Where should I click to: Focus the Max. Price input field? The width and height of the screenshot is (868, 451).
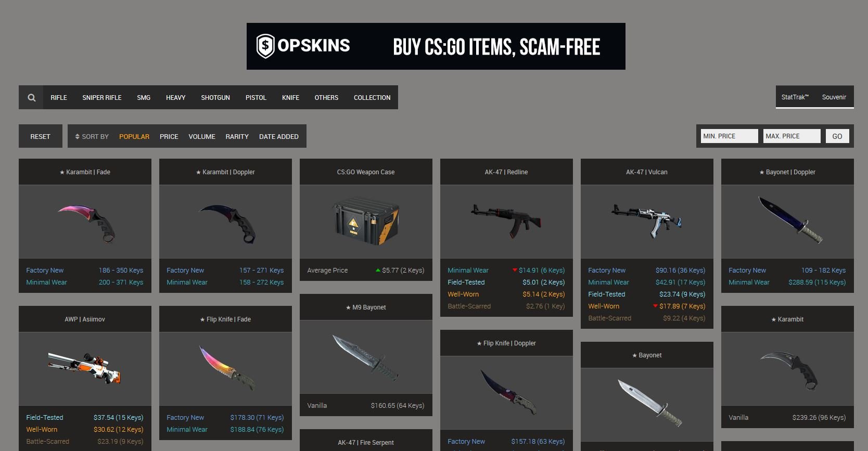(792, 136)
